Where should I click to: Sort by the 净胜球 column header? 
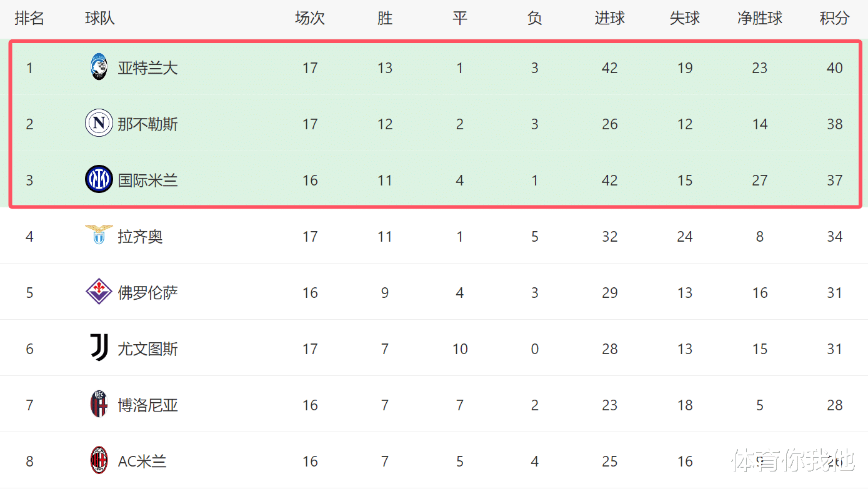point(760,18)
